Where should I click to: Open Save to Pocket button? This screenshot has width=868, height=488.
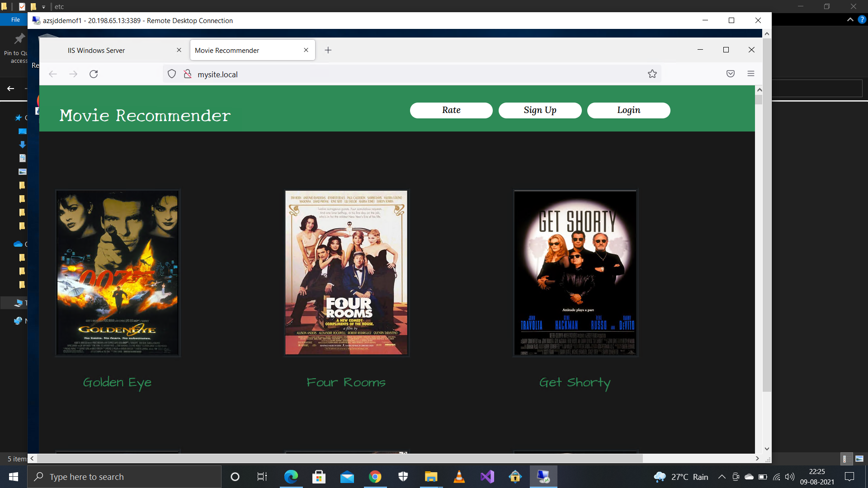click(x=731, y=74)
